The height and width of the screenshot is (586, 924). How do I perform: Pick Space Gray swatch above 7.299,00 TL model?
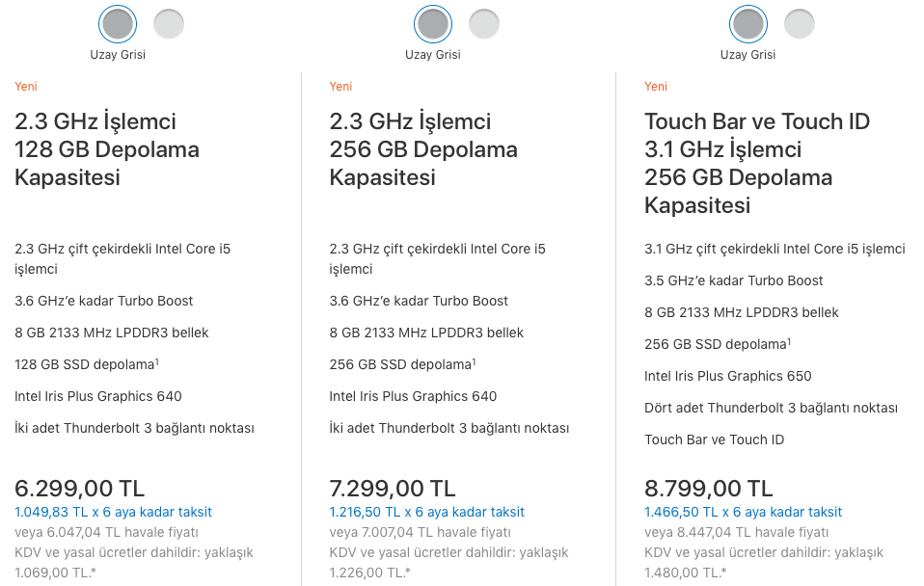pyautogui.click(x=433, y=24)
